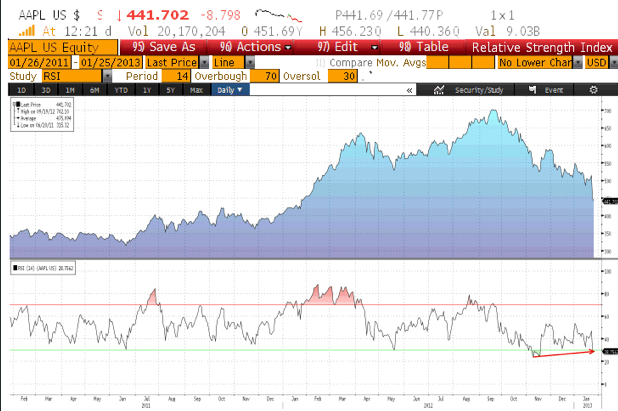This screenshot has width=618, height=411.
Task: Collapse toolbar with the double-chevron icon
Action: (x=410, y=90)
